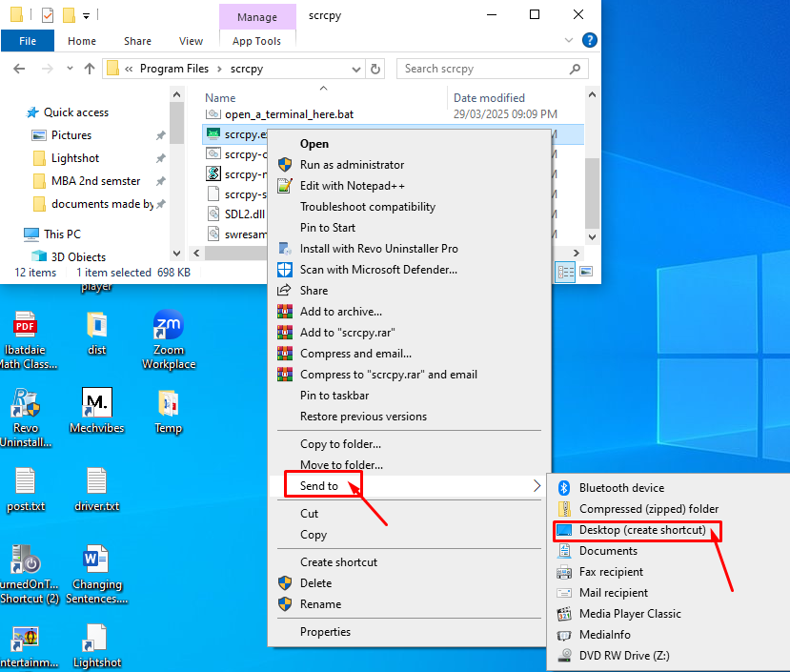The image size is (790, 672).
Task: Switch to Details view layout button
Action: coord(566,273)
